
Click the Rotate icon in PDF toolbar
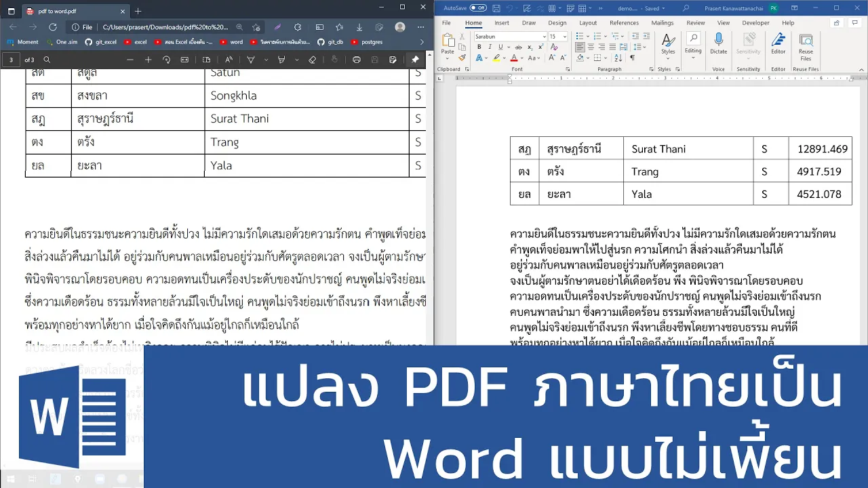tap(166, 60)
